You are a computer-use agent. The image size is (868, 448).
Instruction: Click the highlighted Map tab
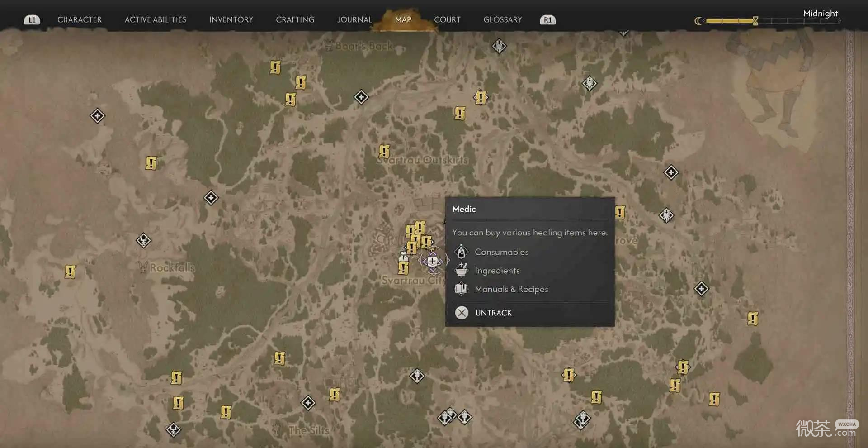(403, 19)
